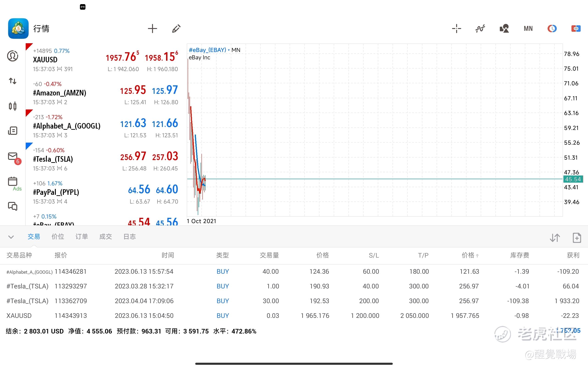Open the chart objects shapes icon
This screenshot has height=368, width=588.
click(x=504, y=29)
